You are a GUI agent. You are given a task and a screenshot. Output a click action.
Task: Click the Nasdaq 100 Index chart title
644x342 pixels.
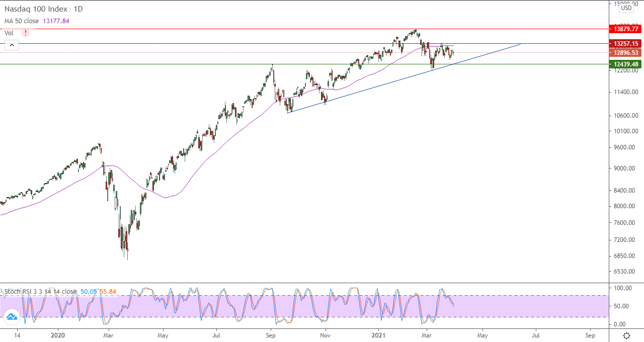click(x=44, y=9)
